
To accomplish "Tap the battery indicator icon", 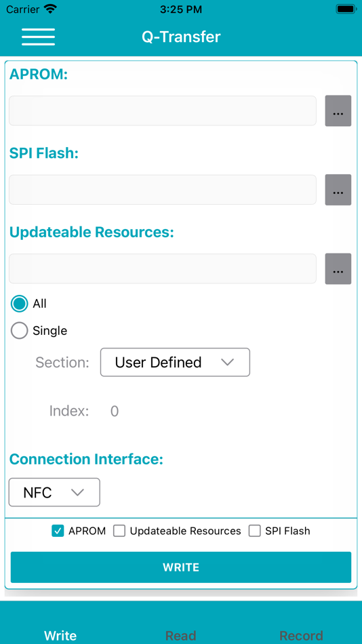I will [x=346, y=9].
